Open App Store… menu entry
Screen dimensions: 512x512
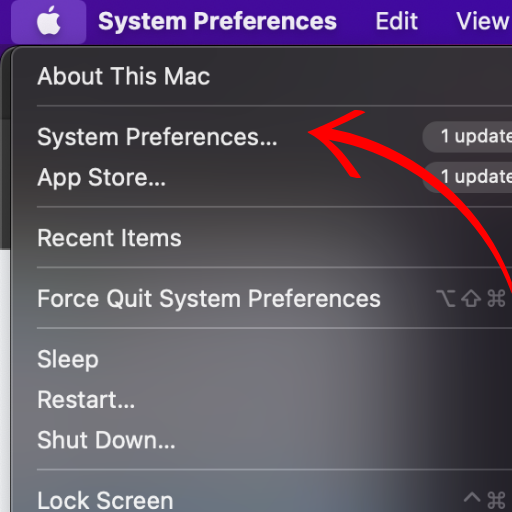pyautogui.click(x=101, y=178)
